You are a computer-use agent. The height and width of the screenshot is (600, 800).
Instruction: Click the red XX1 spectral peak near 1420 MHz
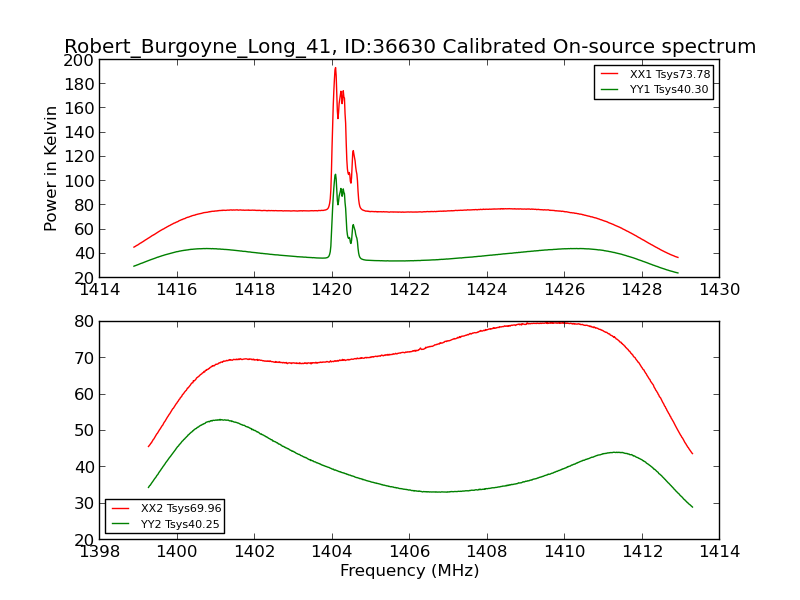335,68
